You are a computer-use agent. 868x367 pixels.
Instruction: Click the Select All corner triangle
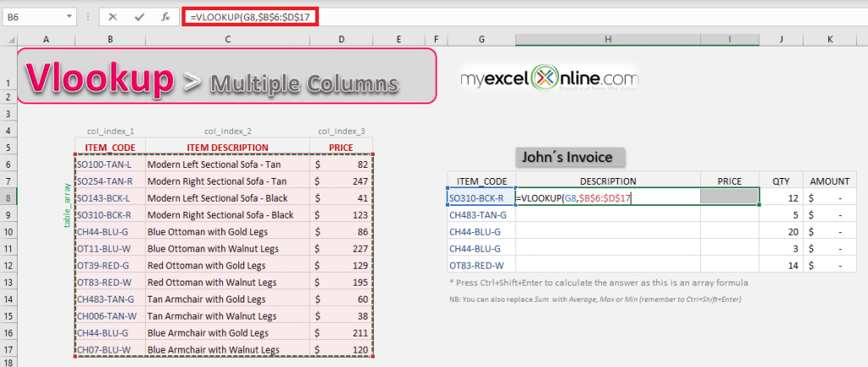[8, 39]
